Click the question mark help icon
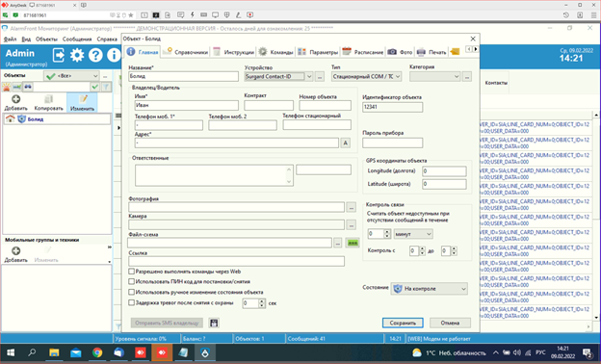Image resolution: width=601 pixels, height=364 pixels. 95,55
